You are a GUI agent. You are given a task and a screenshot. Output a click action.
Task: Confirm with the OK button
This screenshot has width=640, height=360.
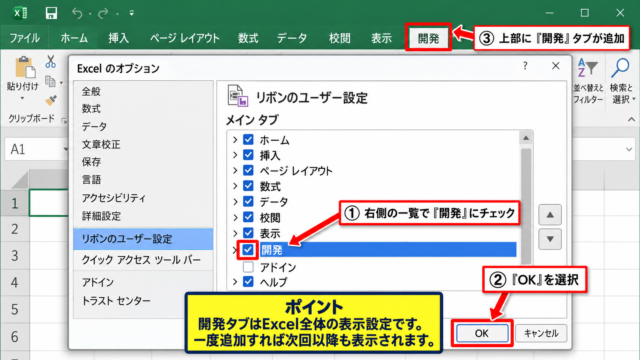pyautogui.click(x=482, y=333)
